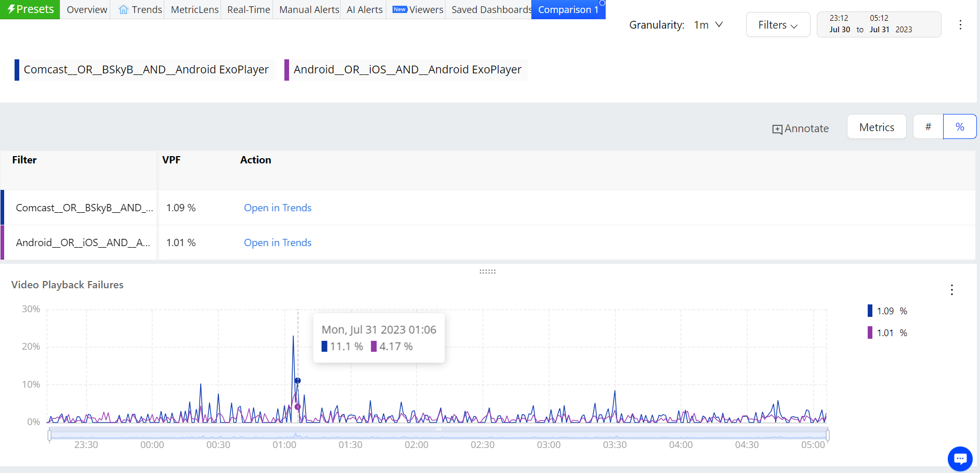980x473 pixels.
Task: Click the Metrics button
Action: click(877, 127)
